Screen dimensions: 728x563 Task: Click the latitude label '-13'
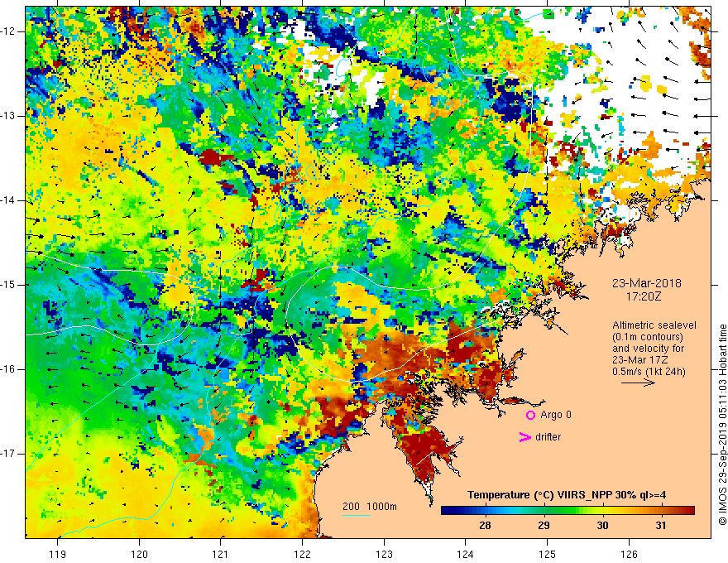(8, 116)
